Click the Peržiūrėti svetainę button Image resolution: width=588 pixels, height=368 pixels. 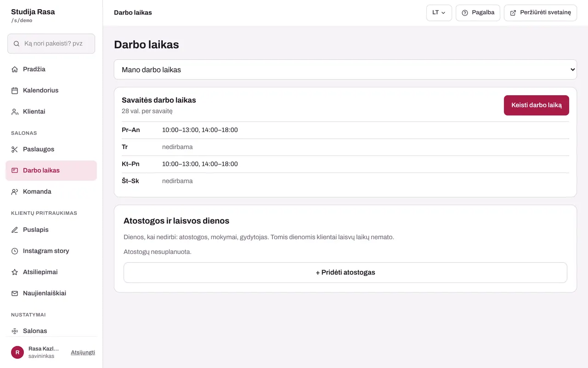540,13
